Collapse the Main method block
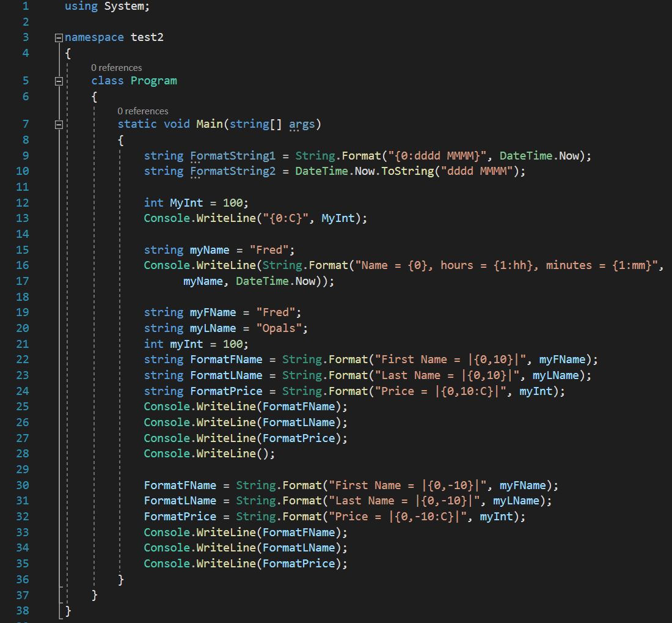This screenshot has height=623, width=672. coord(59,125)
